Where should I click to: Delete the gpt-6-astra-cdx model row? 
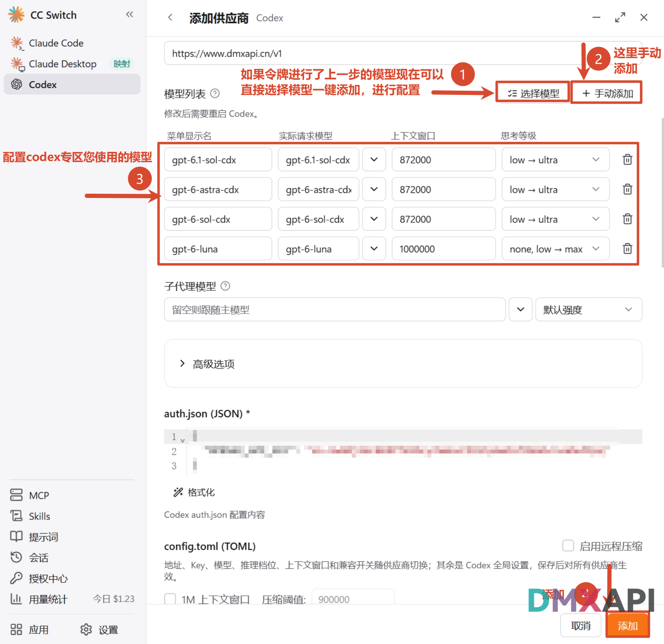pos(627,189)
